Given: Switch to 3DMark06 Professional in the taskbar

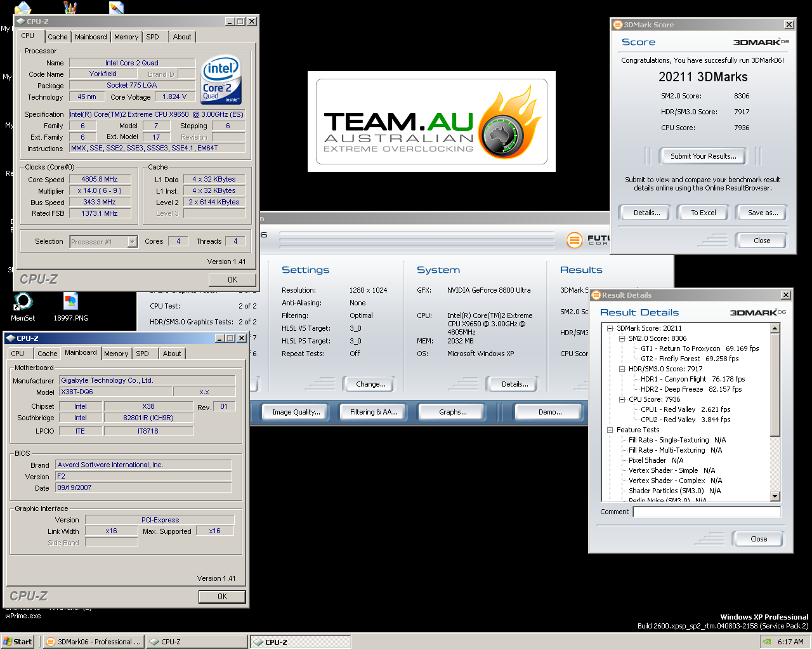Looking at the screenshot, I should pyautogui.click(x=94, y=642).
